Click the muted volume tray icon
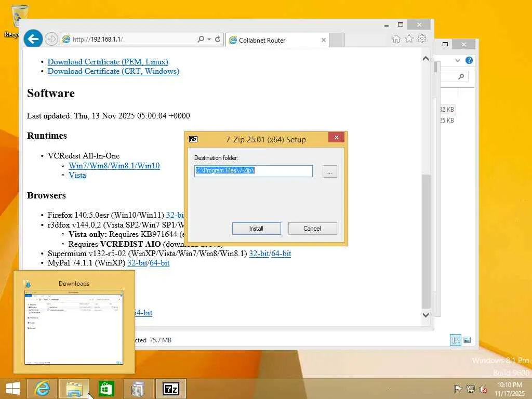 pos(483,389)
